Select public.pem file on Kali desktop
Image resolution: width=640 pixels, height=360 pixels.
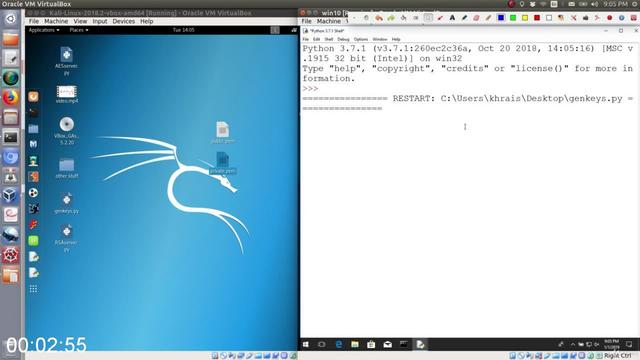(223, 132)
